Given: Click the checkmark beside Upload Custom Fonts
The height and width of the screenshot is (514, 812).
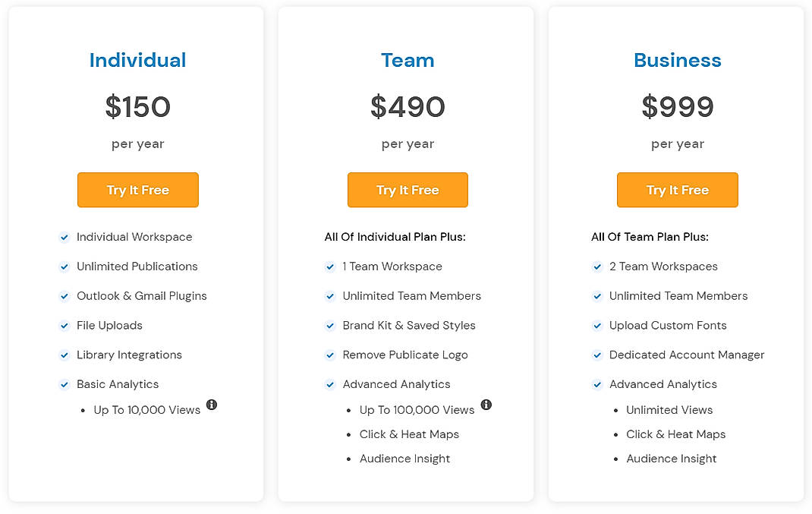Looking at the screenshot, I should click(597, 325).
